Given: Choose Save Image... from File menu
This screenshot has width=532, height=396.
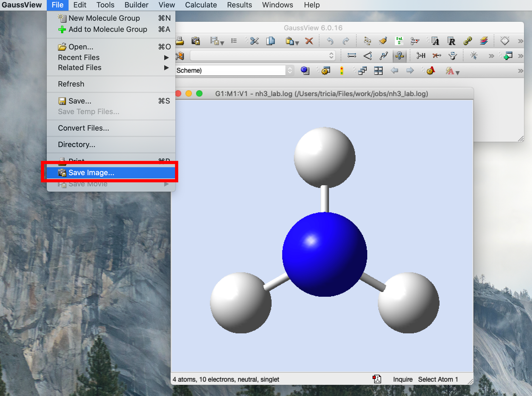Looking at the screenshot, I should pyautogui.click(x=91, y=173).
